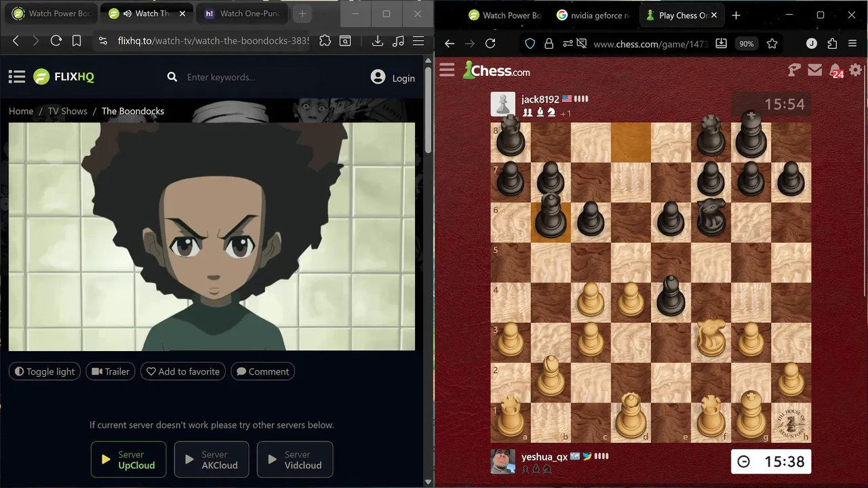Open Chess.com settings gear
The width and height of the screenshot is (868, 488).
coord(856,70)
